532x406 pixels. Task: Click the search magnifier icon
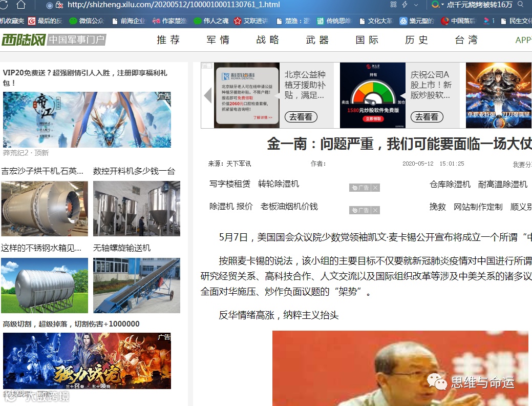pyautogui.click(x=520, y=5)
